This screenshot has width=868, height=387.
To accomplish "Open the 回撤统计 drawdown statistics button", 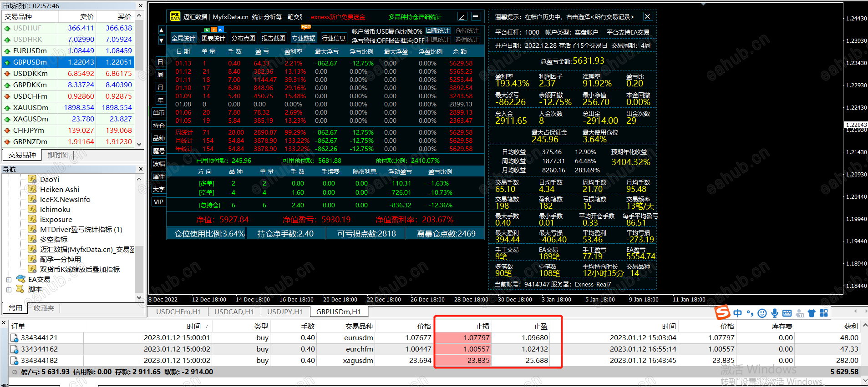I will click(x=438, y=31).
